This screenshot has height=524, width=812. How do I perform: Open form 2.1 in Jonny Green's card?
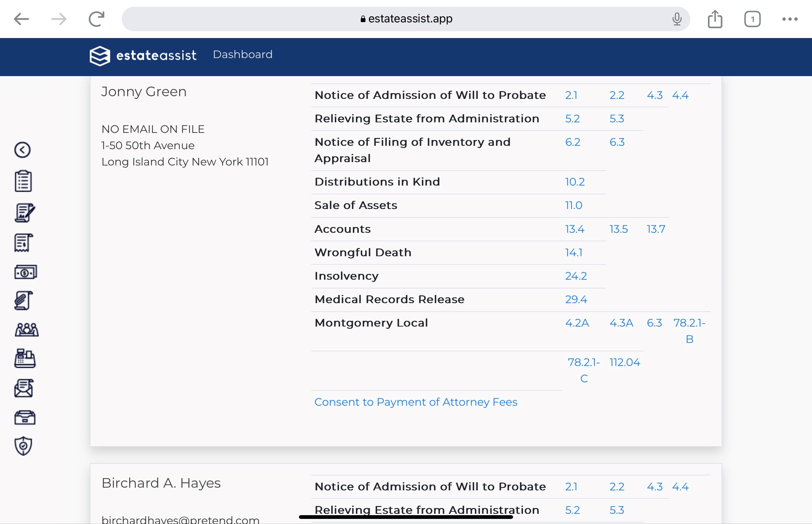tap(571, 95)
